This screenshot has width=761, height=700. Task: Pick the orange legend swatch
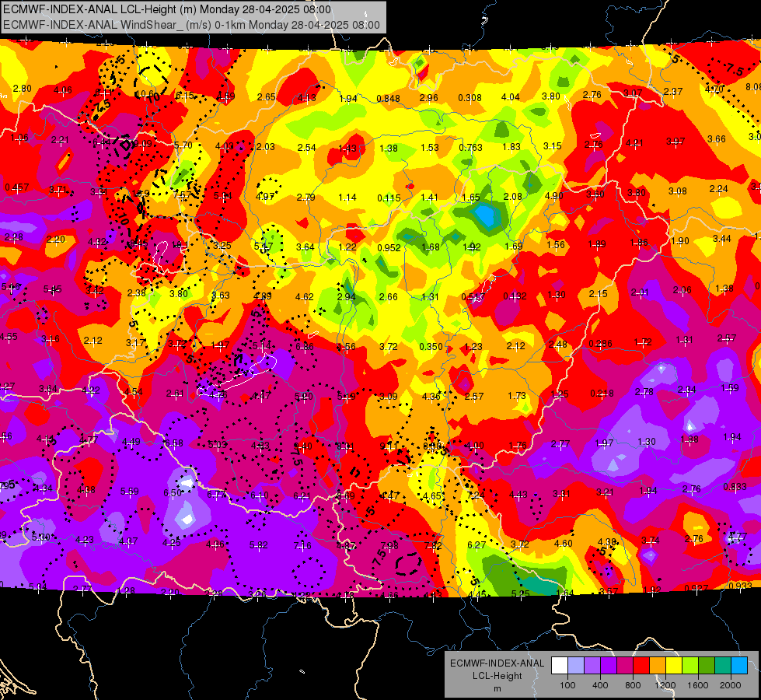658,666
